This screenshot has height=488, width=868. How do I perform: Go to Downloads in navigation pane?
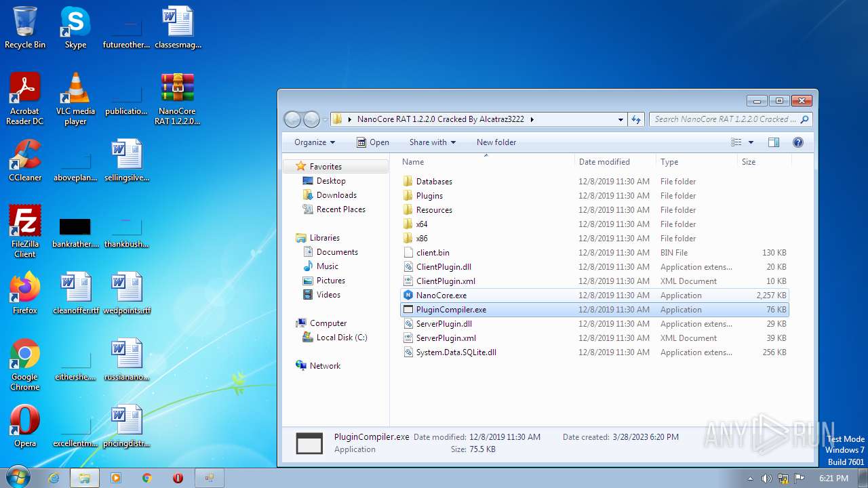(x=336, y=195)
